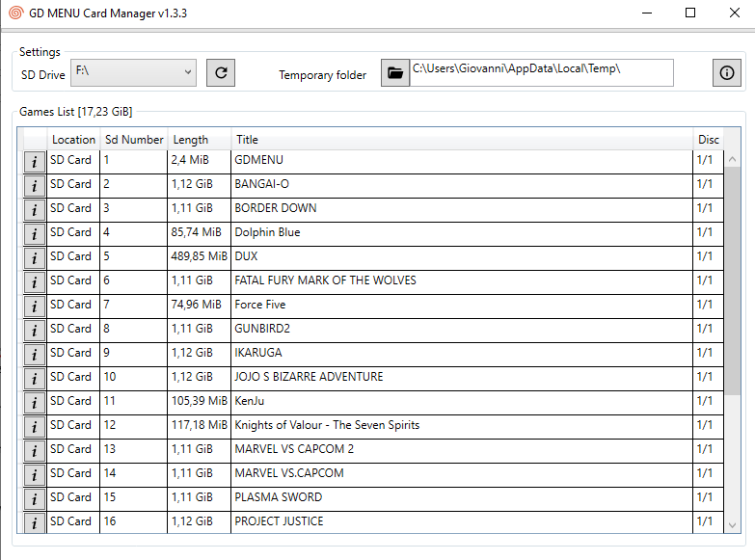Show info for the Force Five row
The width and height of the screenshot is (755, 560).
tap(34, 307)
